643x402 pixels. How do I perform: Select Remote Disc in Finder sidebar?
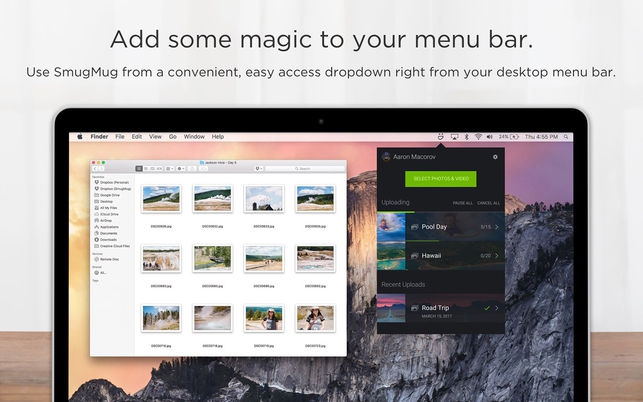click(x=106, y=259)
